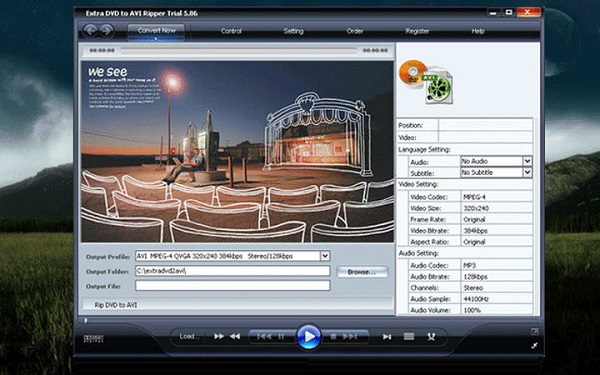Start playback with the blue play button
The height and width of the screenshot is (375, 600).
[x=308, y=337]
